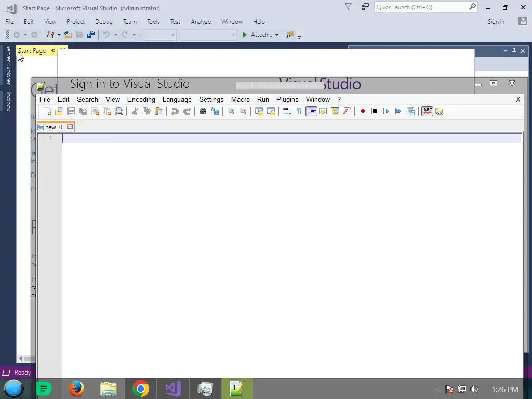Run macro multiple times icon

click(x=398, y=111)
